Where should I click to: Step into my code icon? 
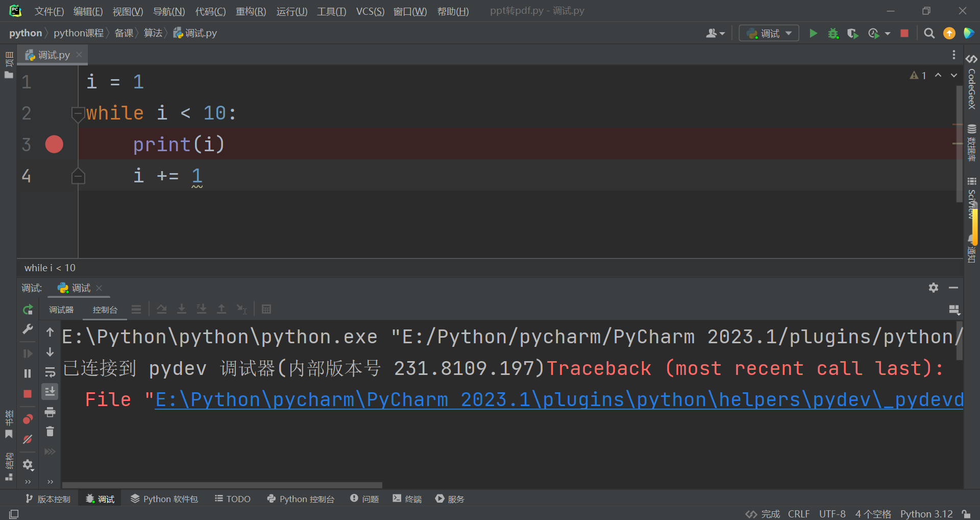pyautogui.click(x=202, y=309)
